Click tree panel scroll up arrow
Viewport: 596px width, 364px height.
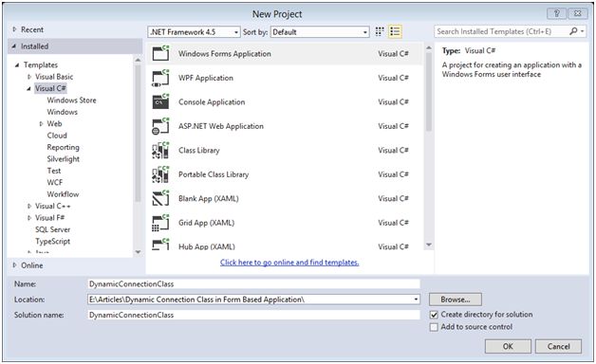(138, 60)
